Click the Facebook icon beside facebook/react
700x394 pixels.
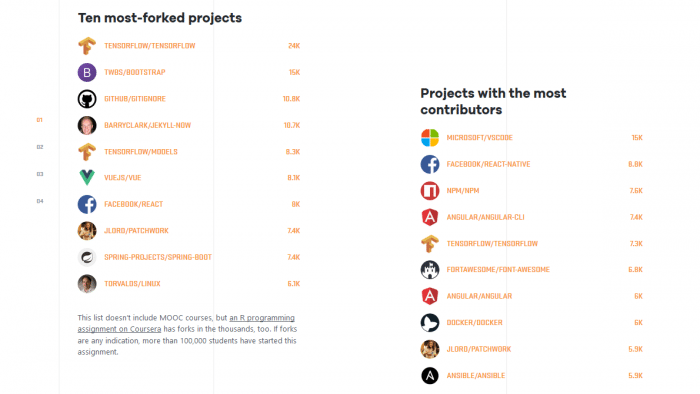pyautogui.click(x=87, y=204)
